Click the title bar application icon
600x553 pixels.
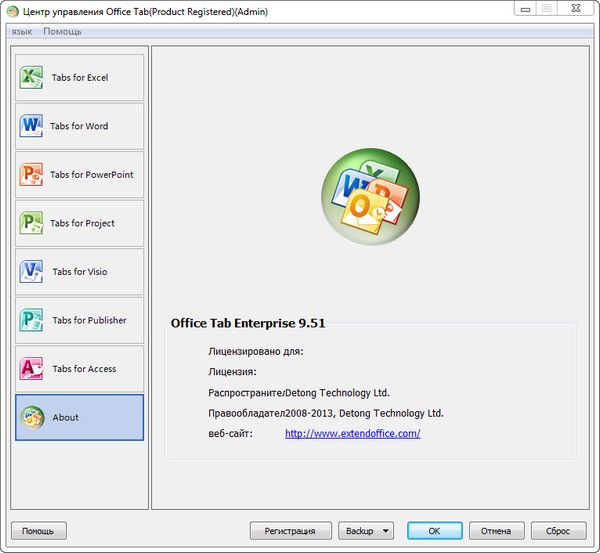(x=12, y=11)
